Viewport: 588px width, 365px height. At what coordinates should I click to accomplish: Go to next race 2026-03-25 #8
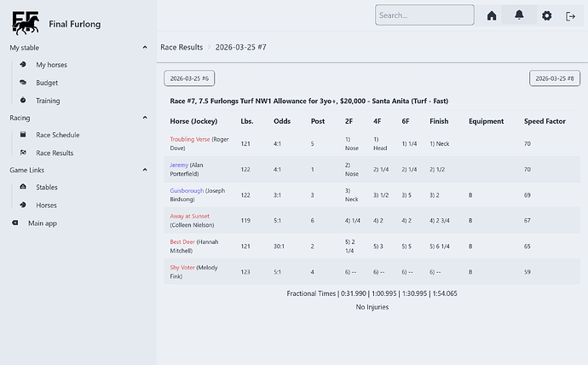555,78
